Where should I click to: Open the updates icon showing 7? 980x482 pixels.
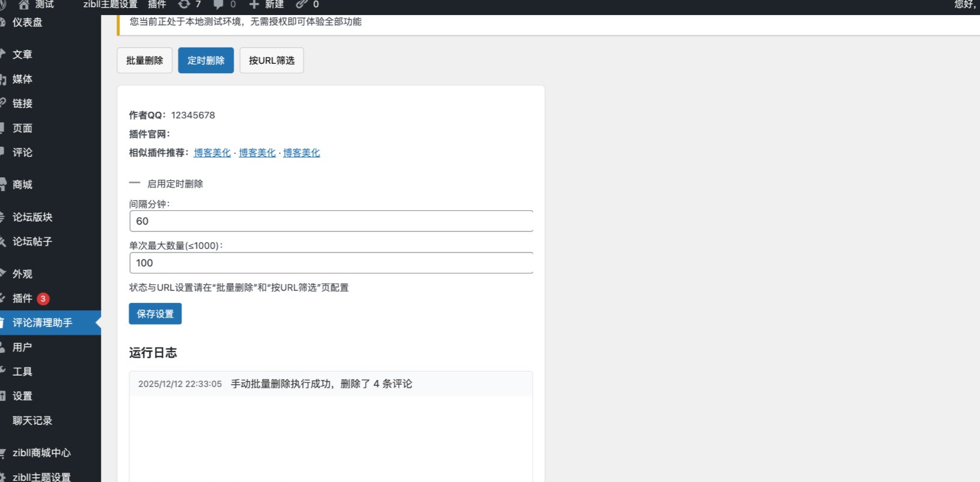click(184, 4)
